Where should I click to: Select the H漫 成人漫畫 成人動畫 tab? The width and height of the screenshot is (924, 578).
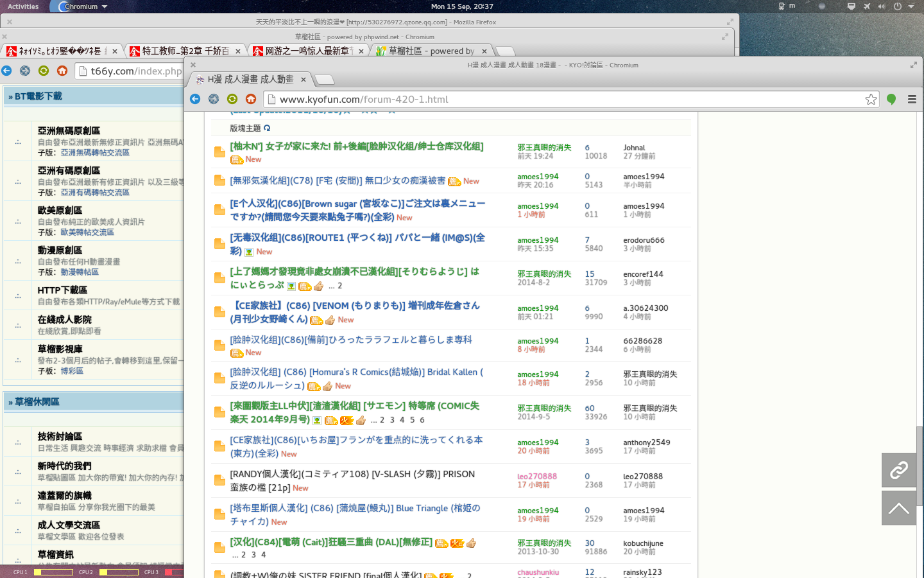250,80
